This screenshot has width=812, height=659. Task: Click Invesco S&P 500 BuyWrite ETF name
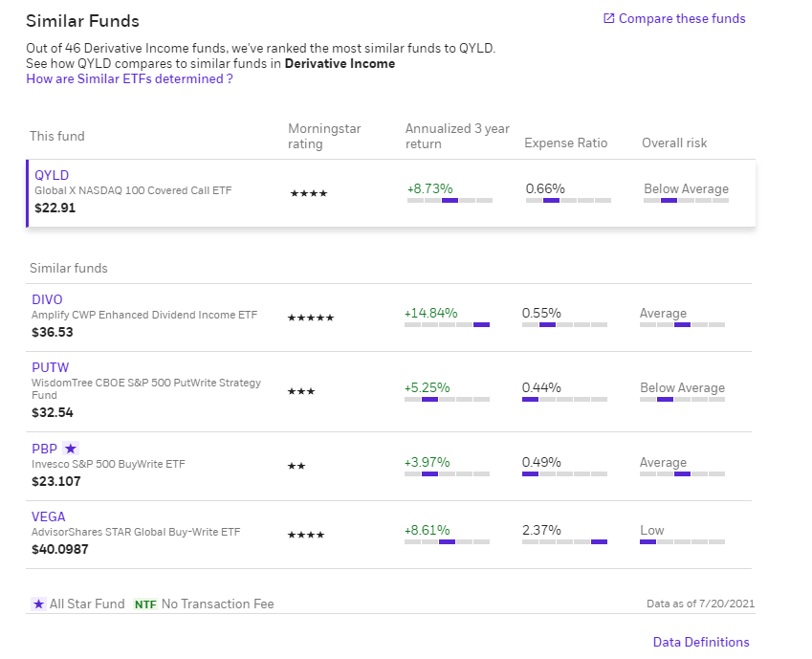point(108,464)
